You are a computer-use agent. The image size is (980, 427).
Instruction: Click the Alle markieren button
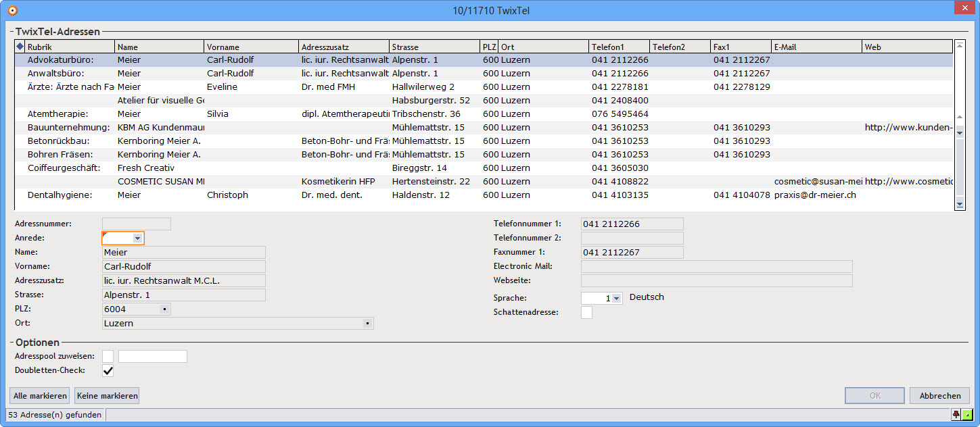pyautogui.click(x=40, y=396)
